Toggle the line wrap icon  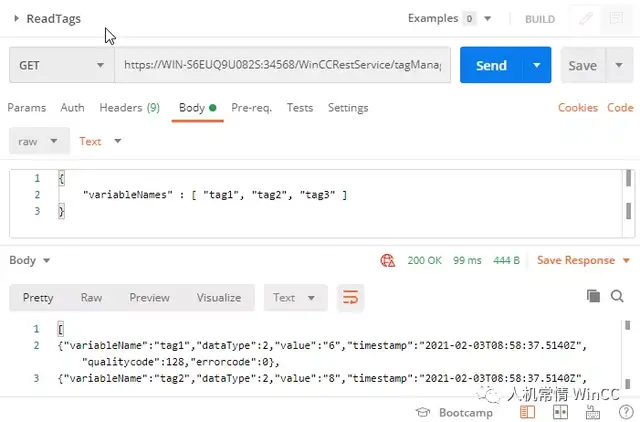click(350, 297)
